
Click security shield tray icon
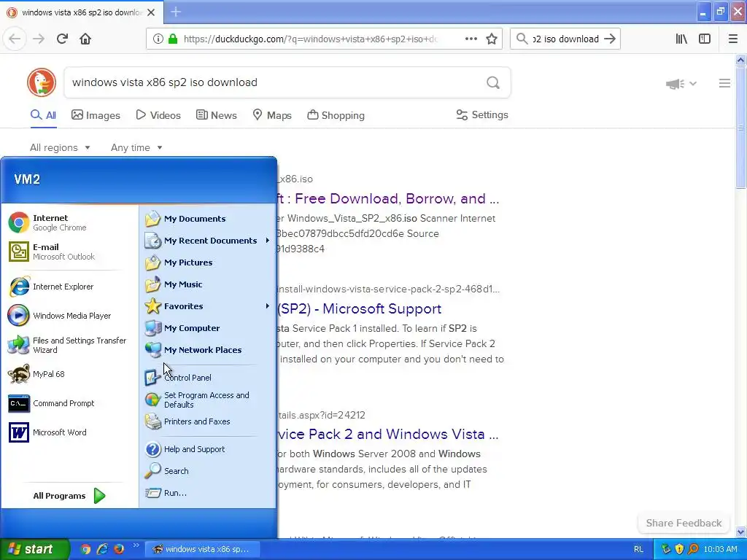[x=679, y=549]
